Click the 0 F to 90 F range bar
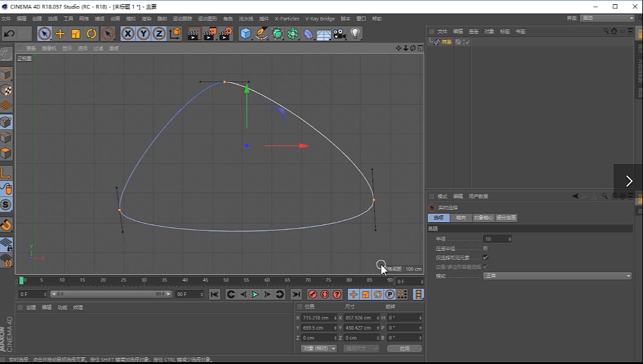This screenshot has height=364, width=643. [111, 294]
